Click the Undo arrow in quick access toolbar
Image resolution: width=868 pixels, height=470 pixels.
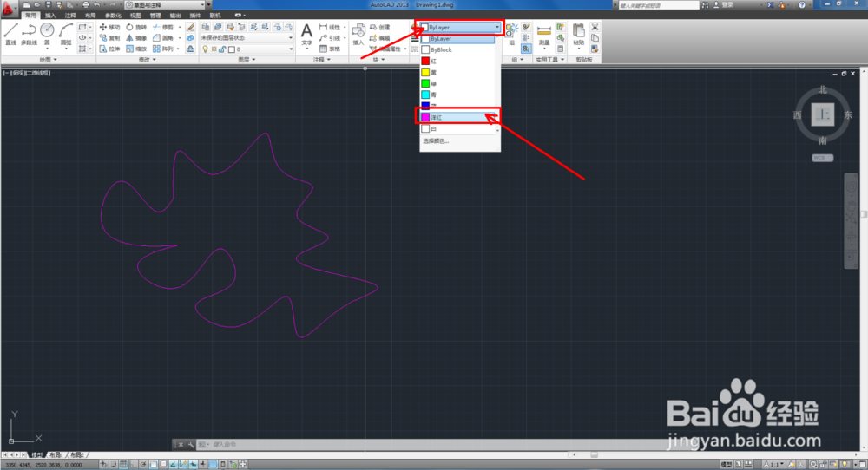coord(97,5)
